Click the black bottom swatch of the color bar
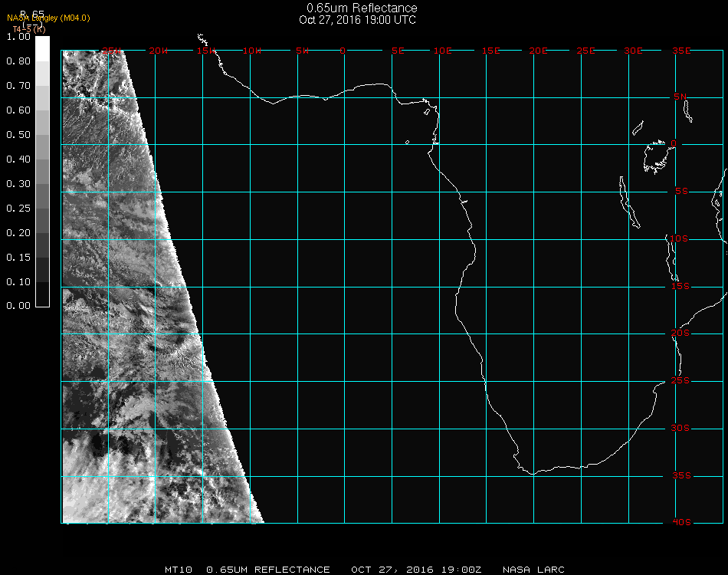 [42, 294]
